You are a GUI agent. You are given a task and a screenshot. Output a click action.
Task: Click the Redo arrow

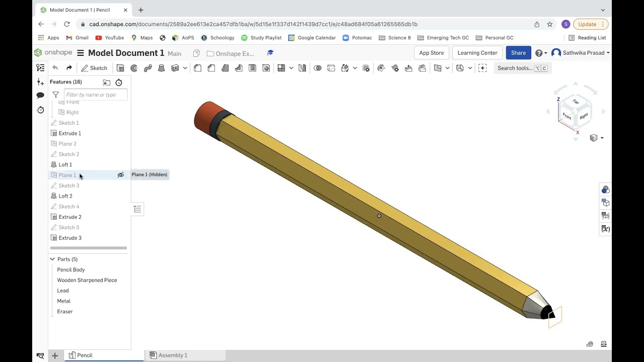pos(69,68)
